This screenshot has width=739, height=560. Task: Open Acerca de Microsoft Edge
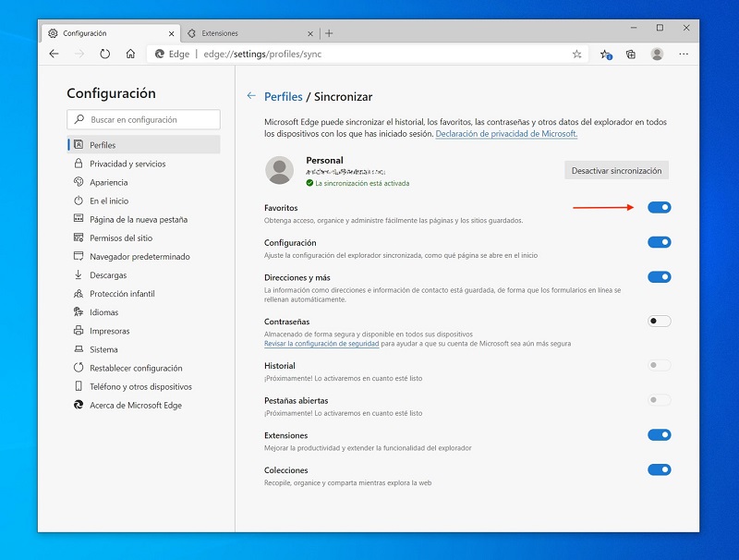[143, 406]
